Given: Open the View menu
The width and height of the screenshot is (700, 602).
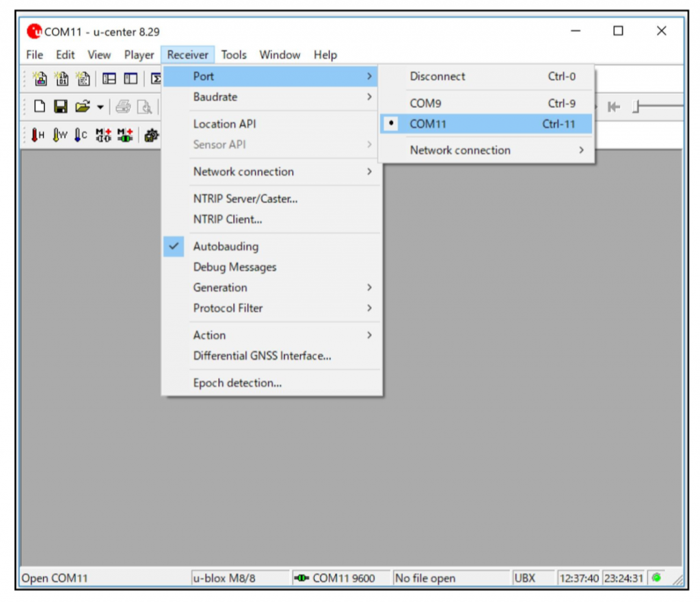Looking at the screenshot, I should click(99, 55).
